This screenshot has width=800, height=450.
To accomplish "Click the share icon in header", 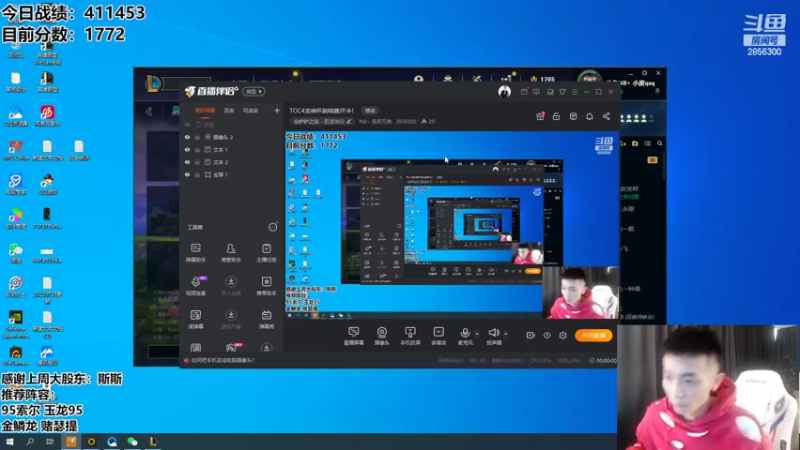I will 606,116.
